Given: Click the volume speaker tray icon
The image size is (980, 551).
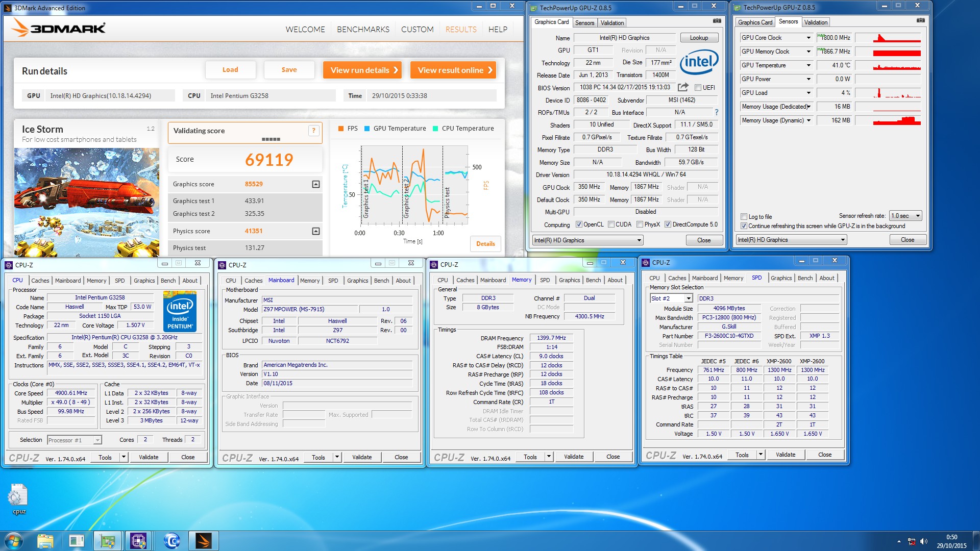Looking at the screenshot, I should click(x=923, y=541).
